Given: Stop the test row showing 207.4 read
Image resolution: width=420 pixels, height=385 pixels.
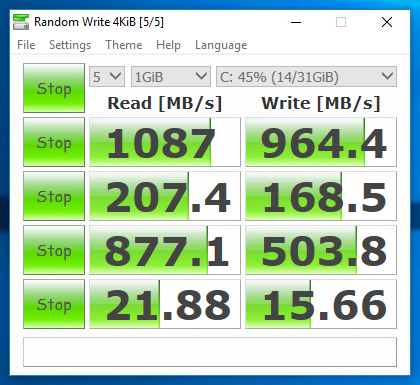Looking at the screenshot, I should point(54,196).
